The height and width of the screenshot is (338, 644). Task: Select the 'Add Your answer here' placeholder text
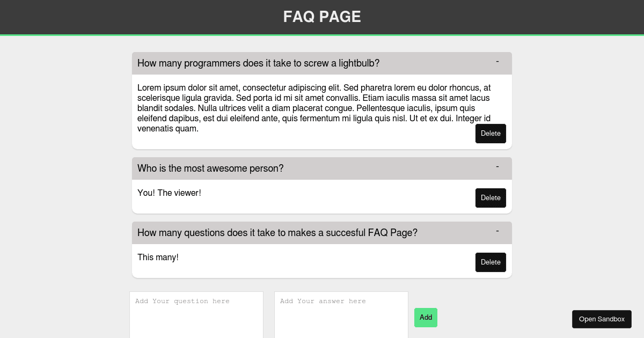(323, 302)
